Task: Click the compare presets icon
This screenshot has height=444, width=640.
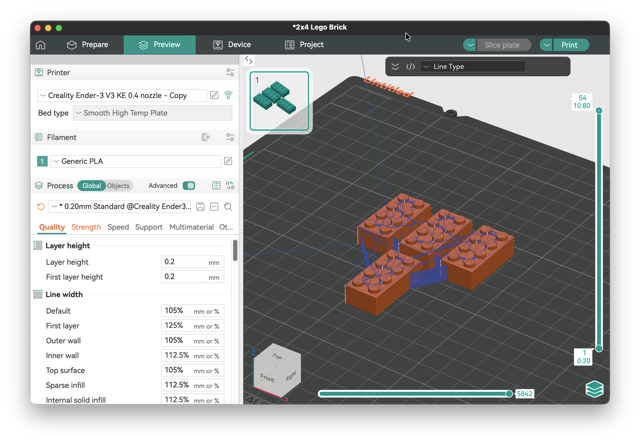Action: [230, 186]
